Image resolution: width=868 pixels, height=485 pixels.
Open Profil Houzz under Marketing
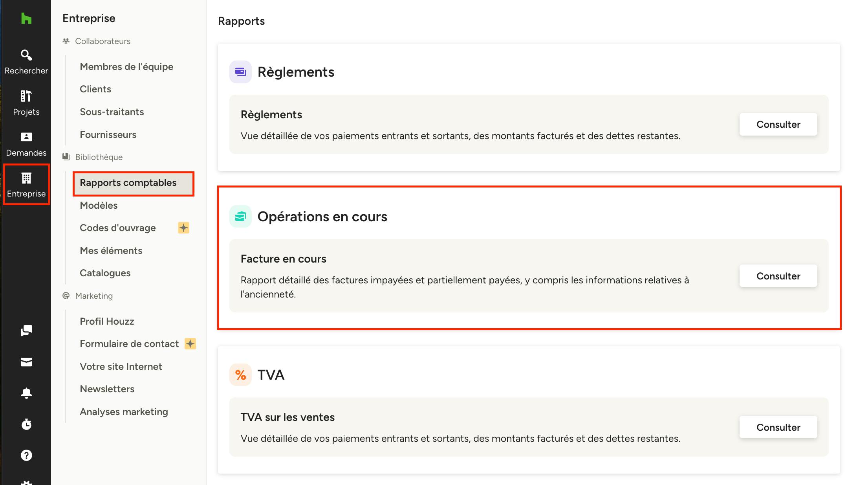click(107, 321)
